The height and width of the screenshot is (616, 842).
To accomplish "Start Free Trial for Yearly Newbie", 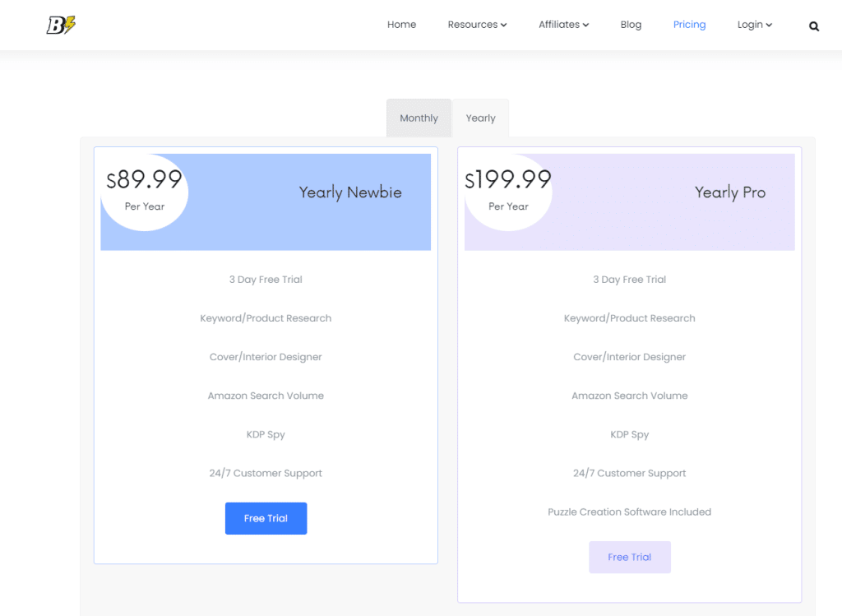I will pos(266,518).
